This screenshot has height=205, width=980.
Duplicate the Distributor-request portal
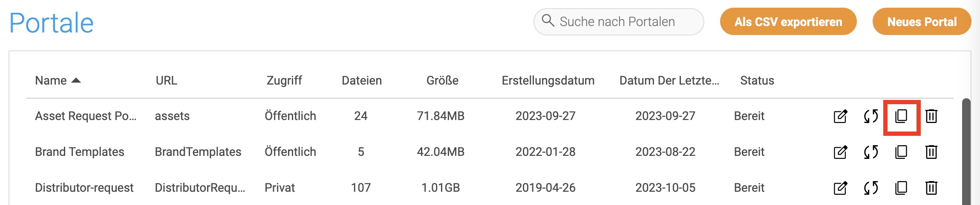pos(901,188)
